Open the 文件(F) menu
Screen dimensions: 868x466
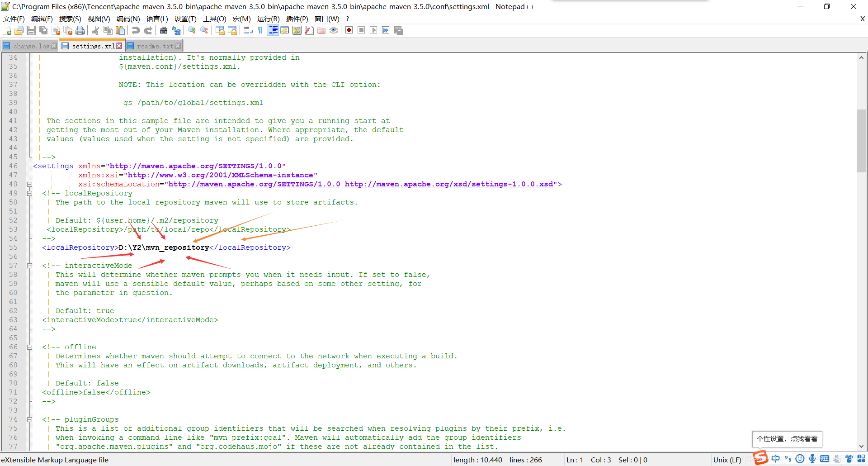[14, 19]
